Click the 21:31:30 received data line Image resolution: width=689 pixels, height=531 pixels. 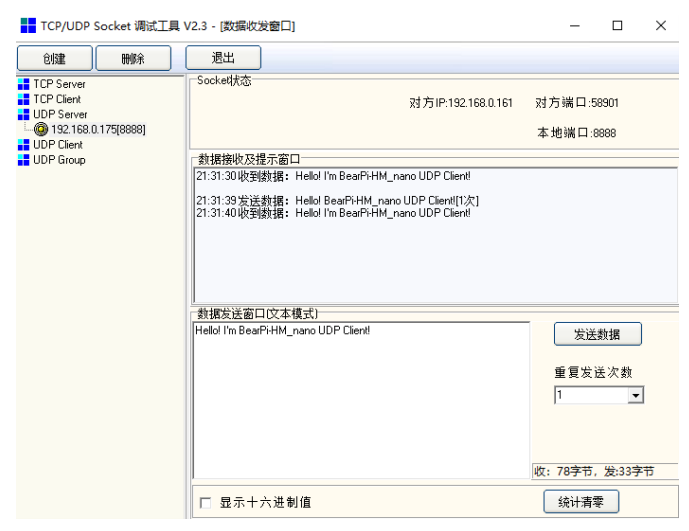(x=333, y=176)
